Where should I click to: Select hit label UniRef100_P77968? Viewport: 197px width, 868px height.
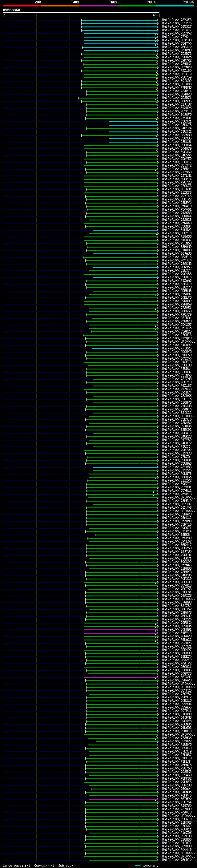[x=177, y=172]
